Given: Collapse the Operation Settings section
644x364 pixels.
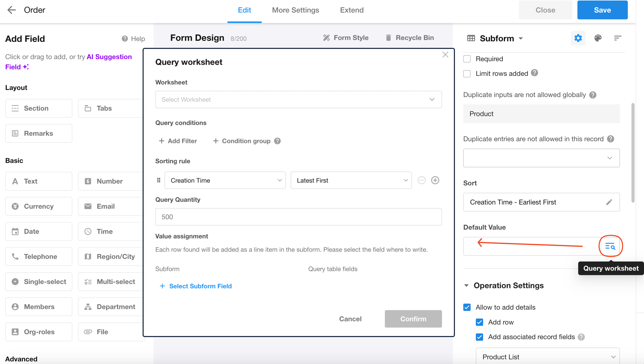Looking at the screenshot, I should point(466,285).
